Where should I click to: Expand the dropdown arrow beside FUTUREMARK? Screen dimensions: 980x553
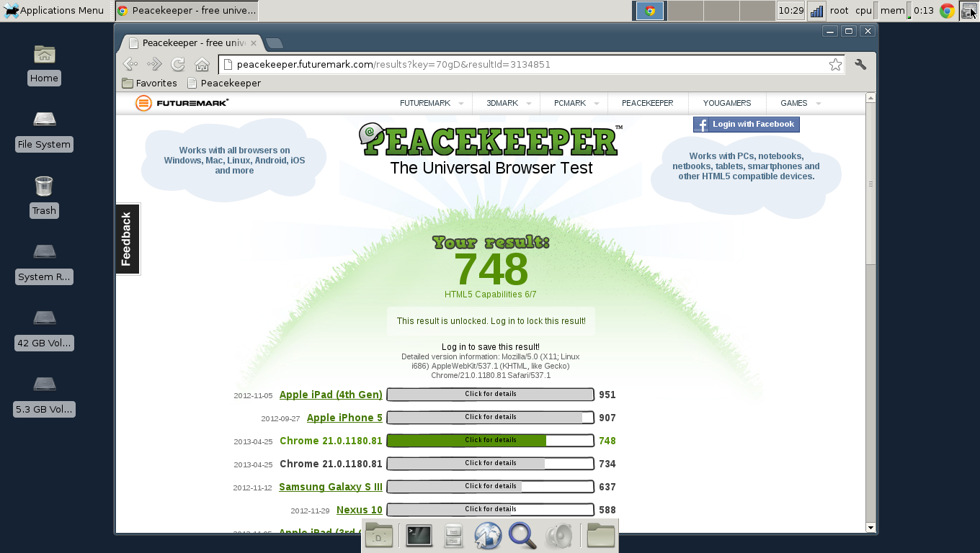point(461,104)
